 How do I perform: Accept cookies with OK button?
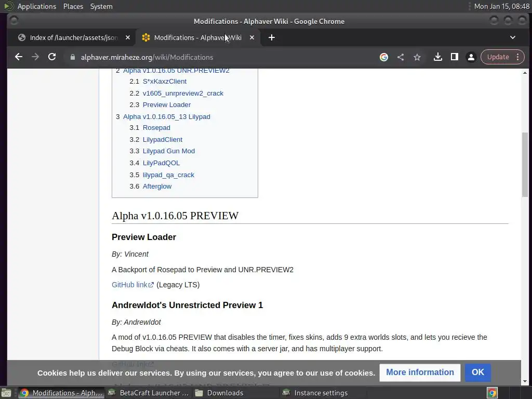(478, 373)
